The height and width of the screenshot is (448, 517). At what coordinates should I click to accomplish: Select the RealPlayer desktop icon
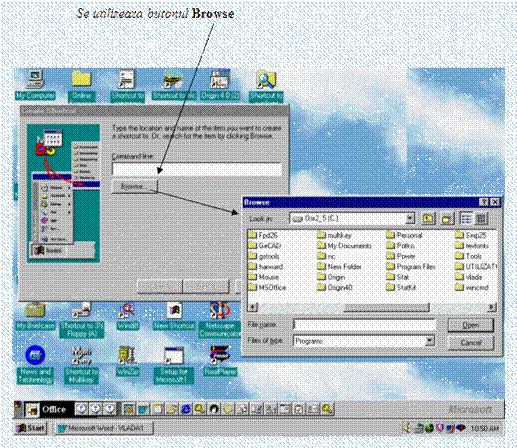(x=220, y=361)
